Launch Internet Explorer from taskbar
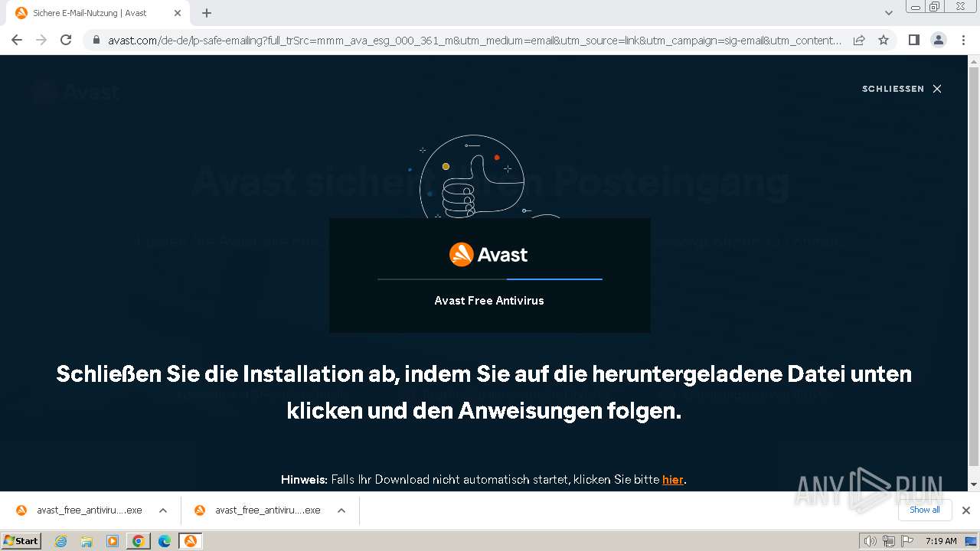Viewport: 980px width, 551px height. (x=60, y=541)
